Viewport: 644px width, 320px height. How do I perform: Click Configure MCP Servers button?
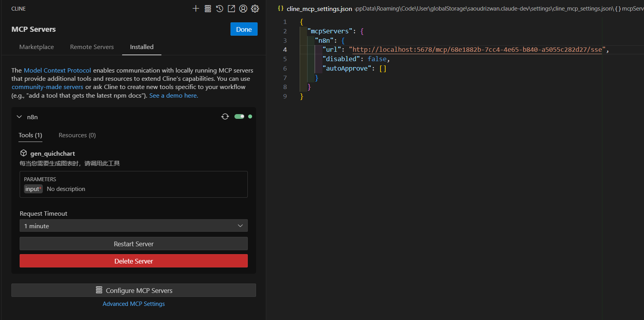pyautogui.click(x=134, y=290)
